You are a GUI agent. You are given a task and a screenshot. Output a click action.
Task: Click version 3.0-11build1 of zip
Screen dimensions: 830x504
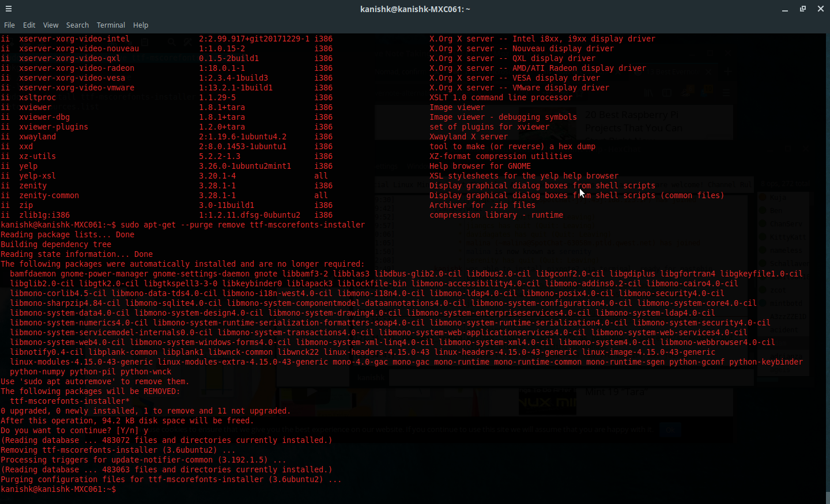coord(227,205)
